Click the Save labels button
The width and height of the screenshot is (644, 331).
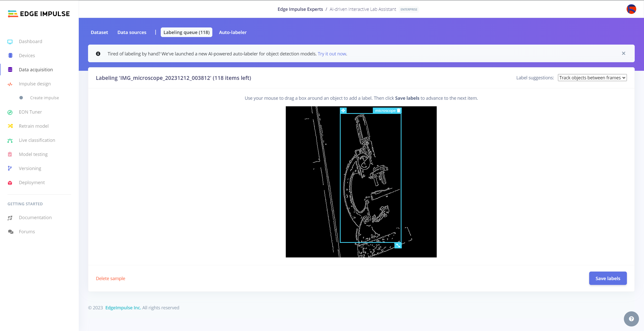608,278
